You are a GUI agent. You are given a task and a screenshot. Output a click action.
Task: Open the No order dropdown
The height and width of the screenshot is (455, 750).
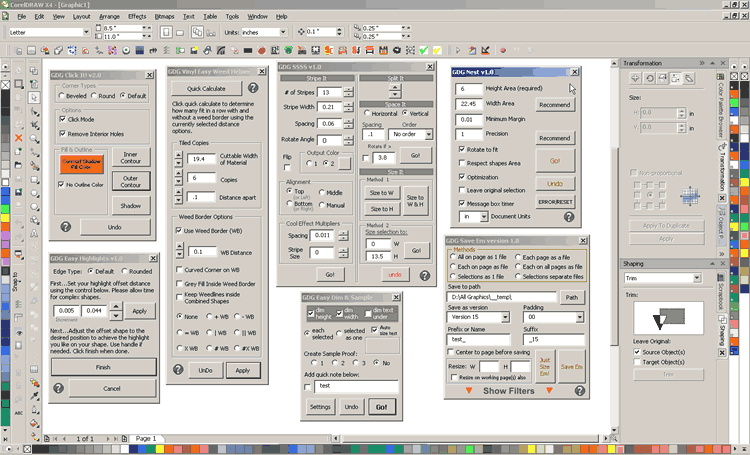(429, 134)
